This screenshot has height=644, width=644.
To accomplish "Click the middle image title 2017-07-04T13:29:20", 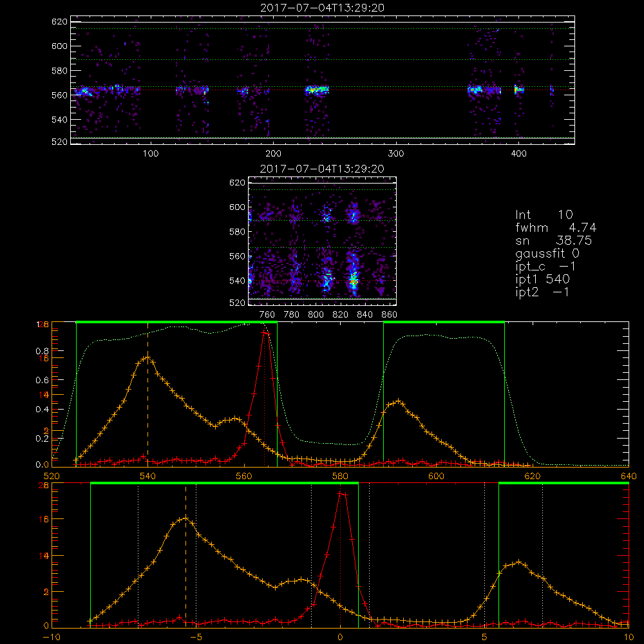I will pyautogui.click(x=322, y=169).
